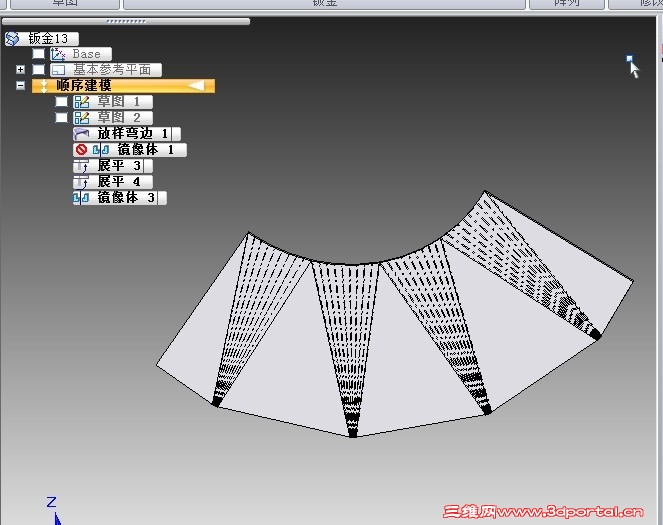Click the 镜像体 3 mirror icon
663x525 pixels.
click(81, 197)
